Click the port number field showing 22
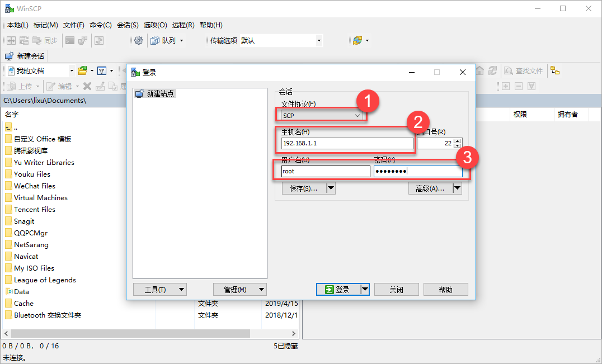The image size is (602, 364). point(435,143)
